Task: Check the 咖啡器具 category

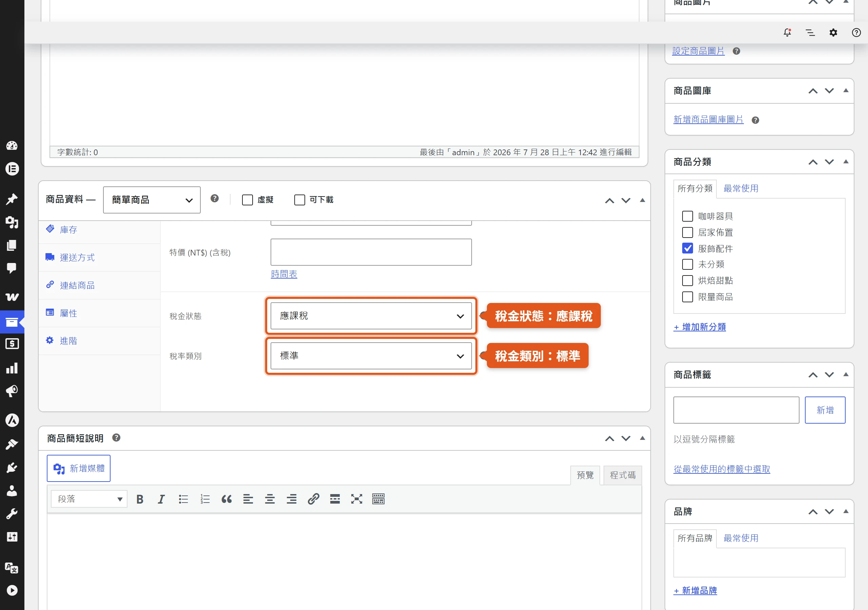Action: tap(687, 216)
